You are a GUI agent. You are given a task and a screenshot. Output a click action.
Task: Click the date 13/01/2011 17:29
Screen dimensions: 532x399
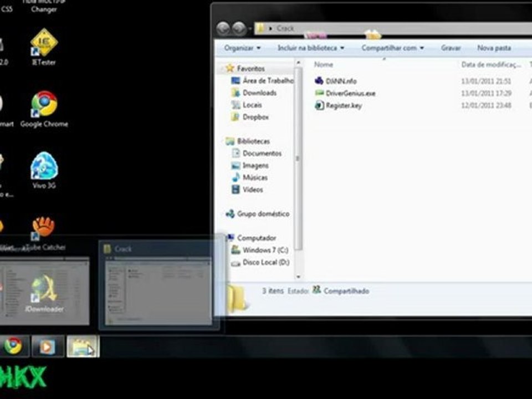pos(486,93)
